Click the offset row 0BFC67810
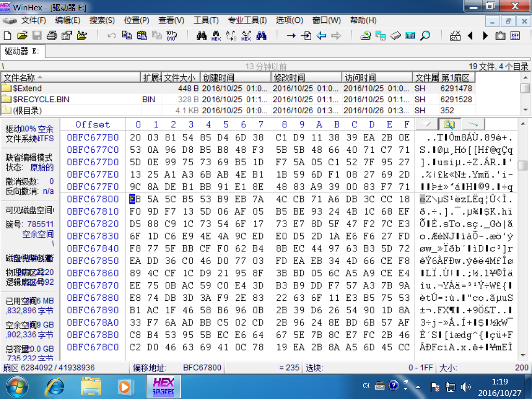Image resolution: width=532 pixels, height=399 pixels. tap(92, 211)
